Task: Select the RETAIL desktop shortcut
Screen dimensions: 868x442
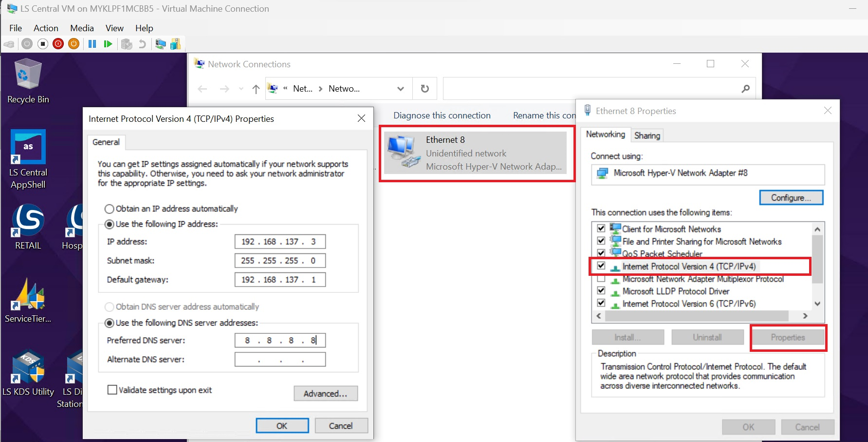Action: tap(28, 227)
